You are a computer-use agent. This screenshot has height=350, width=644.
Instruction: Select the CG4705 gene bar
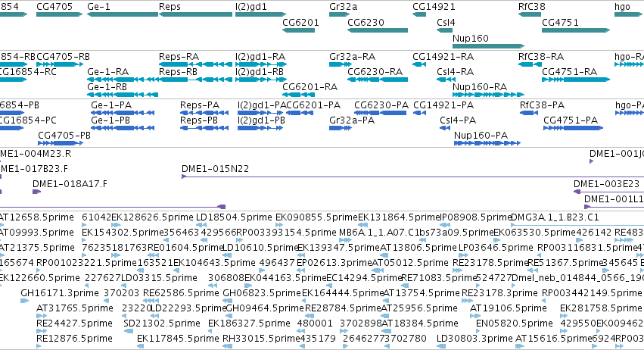point(59,14)
